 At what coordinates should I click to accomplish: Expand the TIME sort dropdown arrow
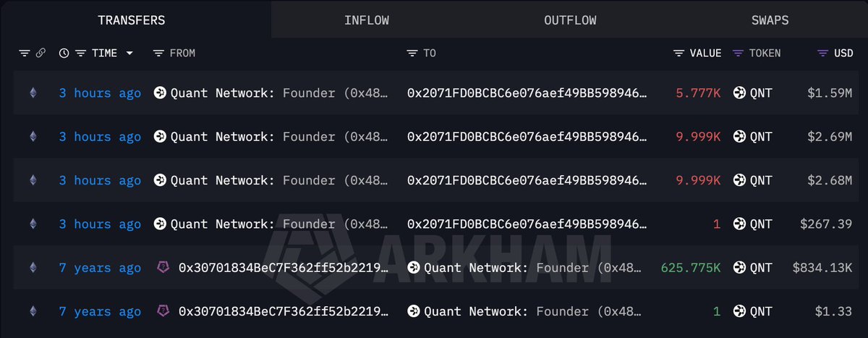pyautogui.click(x=129, y=54)
